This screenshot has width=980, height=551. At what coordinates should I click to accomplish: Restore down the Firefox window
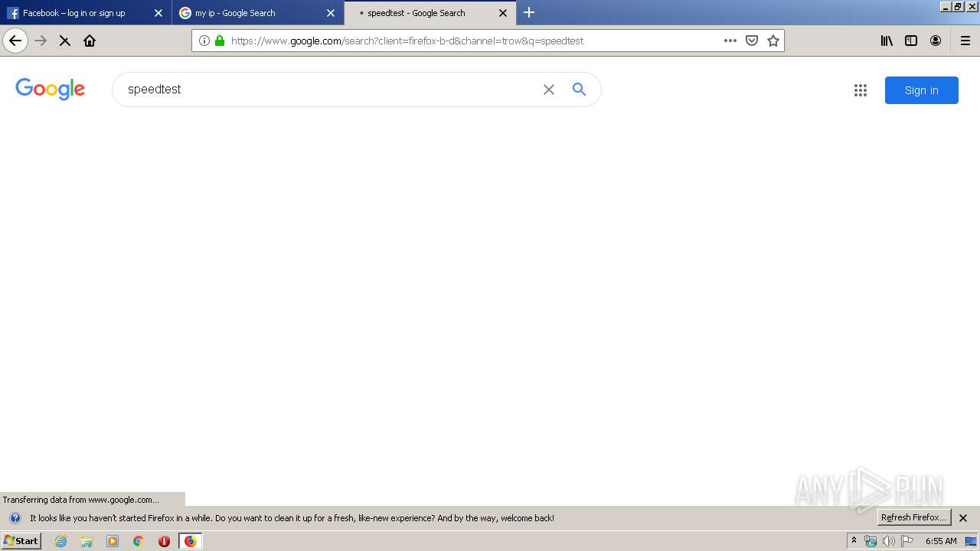(958, 6)
